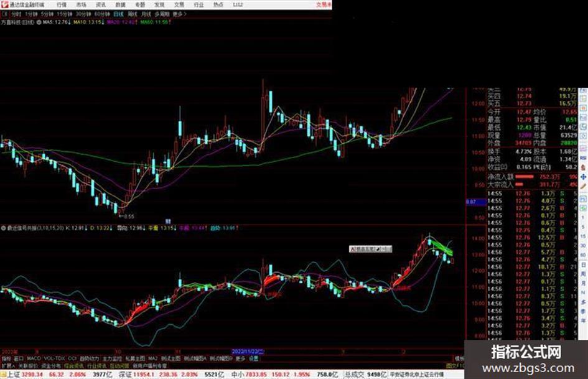Click the 净流入额 bar in quote panel

coord(525,176)
